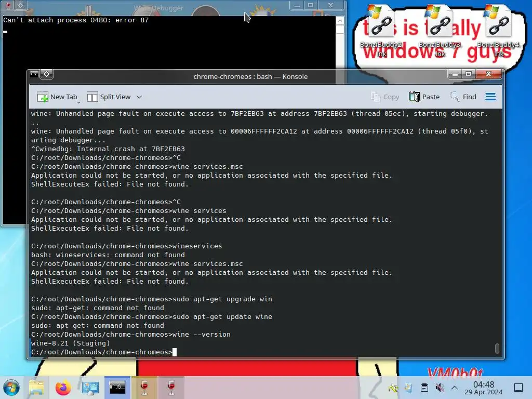Click 'sudo apt-get update wine' command line
The height and width of the screenshot is (399, 532).
pos(152,316)
